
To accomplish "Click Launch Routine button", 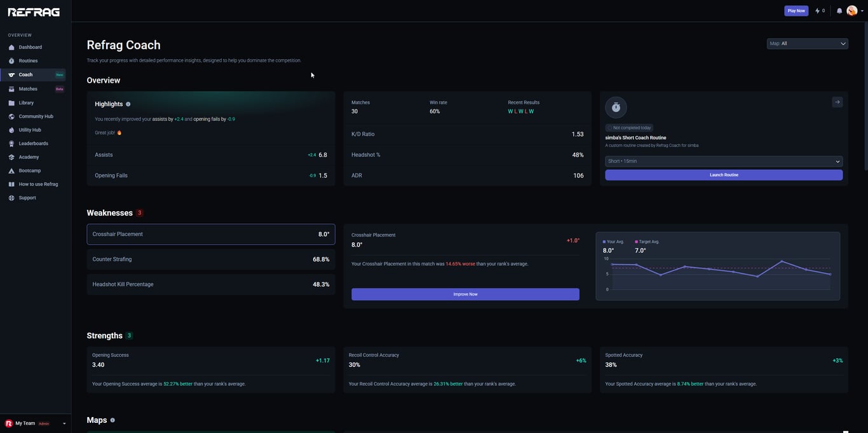I will (x=724, y=175).
